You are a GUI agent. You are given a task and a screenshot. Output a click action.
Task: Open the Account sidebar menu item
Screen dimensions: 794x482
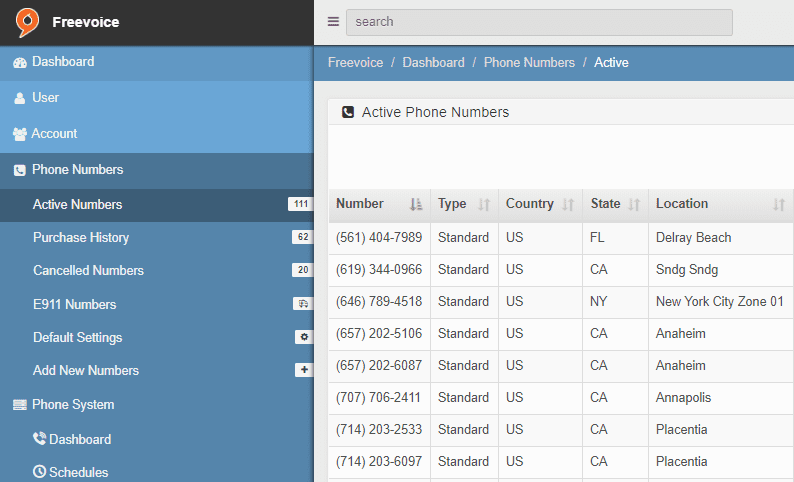(x=157, y=135)
